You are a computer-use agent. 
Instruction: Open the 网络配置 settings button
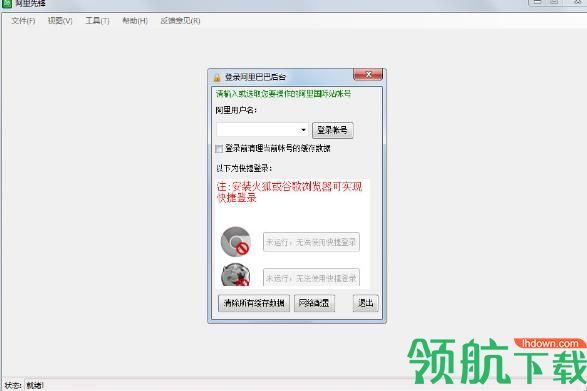pyautogui.click(x=314, y=303)
